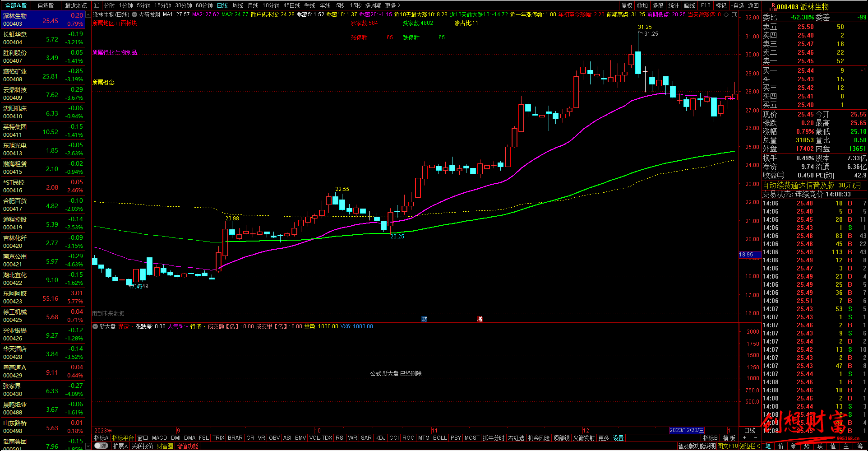
Task: Switch the sub-chart to the VOL-TDX indicator
Action: (321, 438)
